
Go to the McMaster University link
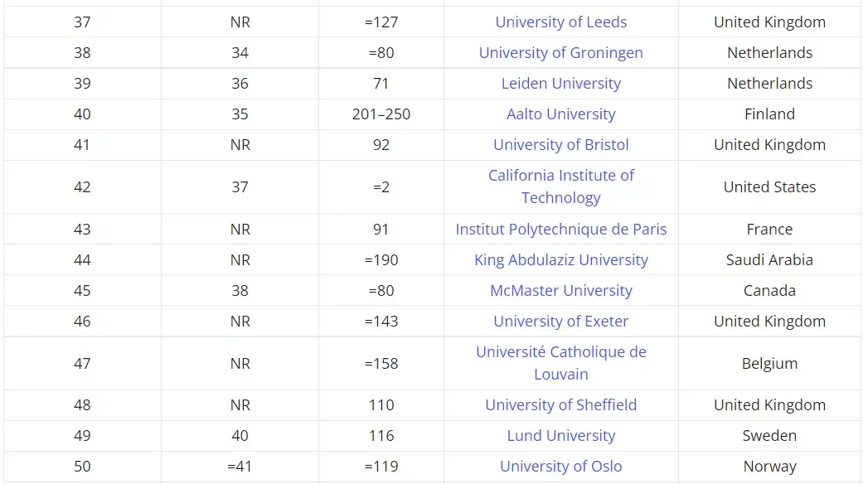click(560, 291)
